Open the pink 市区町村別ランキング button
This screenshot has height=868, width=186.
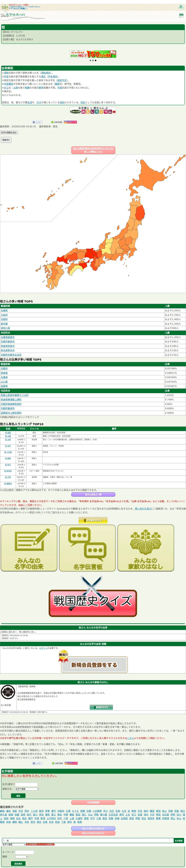click(93, 150)
